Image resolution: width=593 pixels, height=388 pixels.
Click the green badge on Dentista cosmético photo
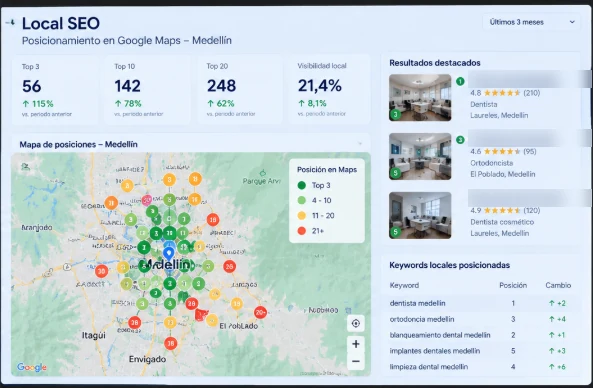pos(396,231)
